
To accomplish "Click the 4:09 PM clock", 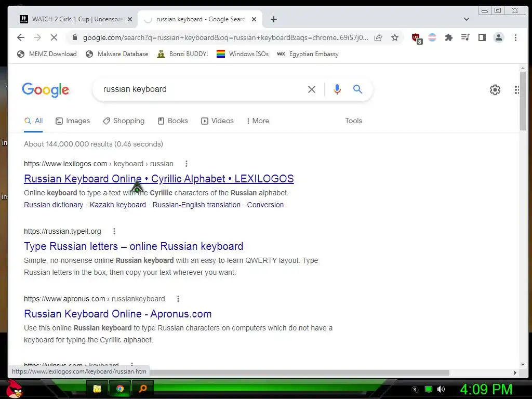I will 486,389.
